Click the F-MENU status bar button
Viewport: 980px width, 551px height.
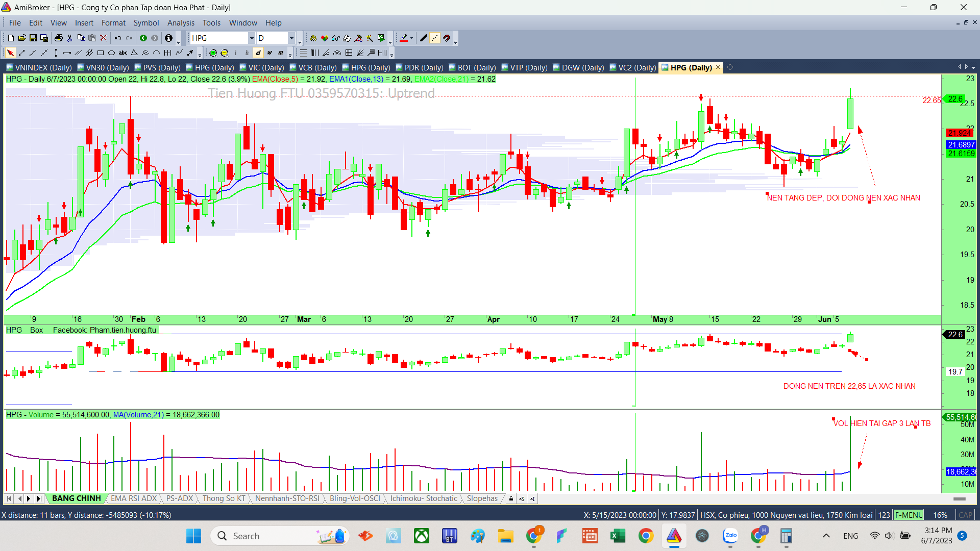[909, 515]
